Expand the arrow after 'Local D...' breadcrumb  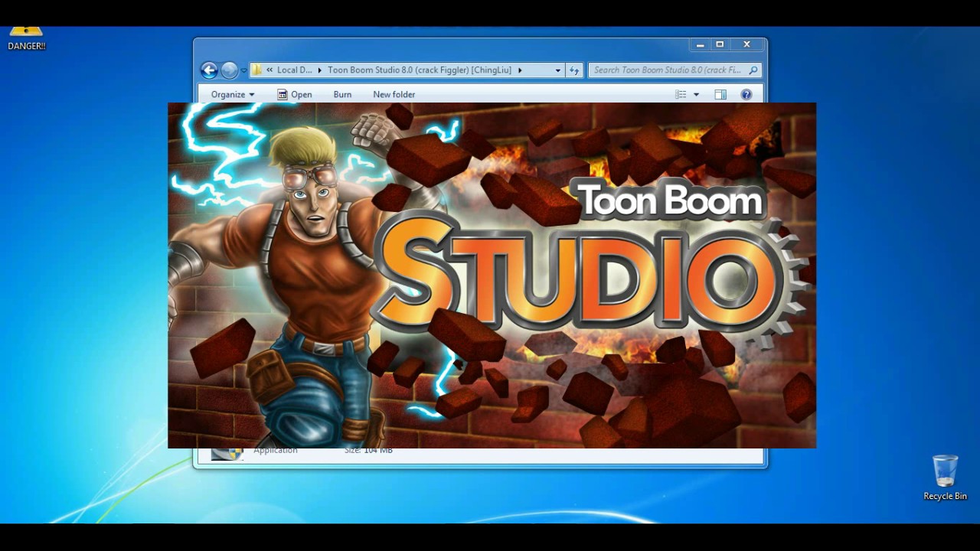point(320,70)
